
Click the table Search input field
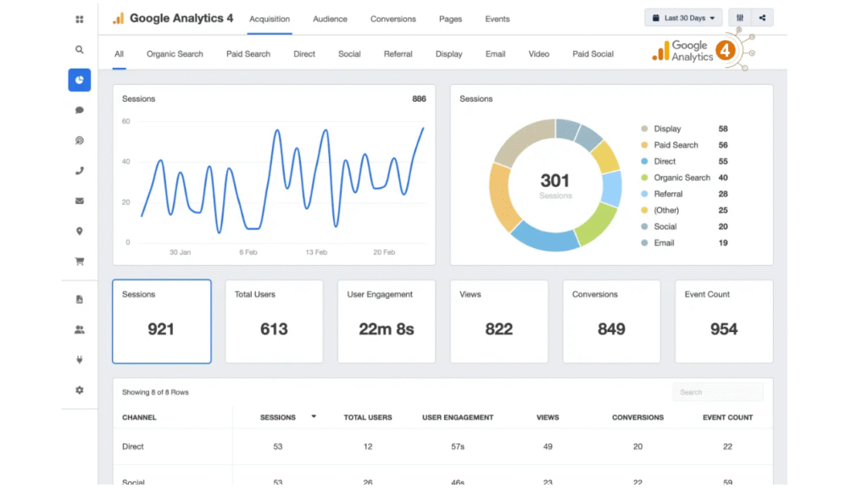(718, 392)
